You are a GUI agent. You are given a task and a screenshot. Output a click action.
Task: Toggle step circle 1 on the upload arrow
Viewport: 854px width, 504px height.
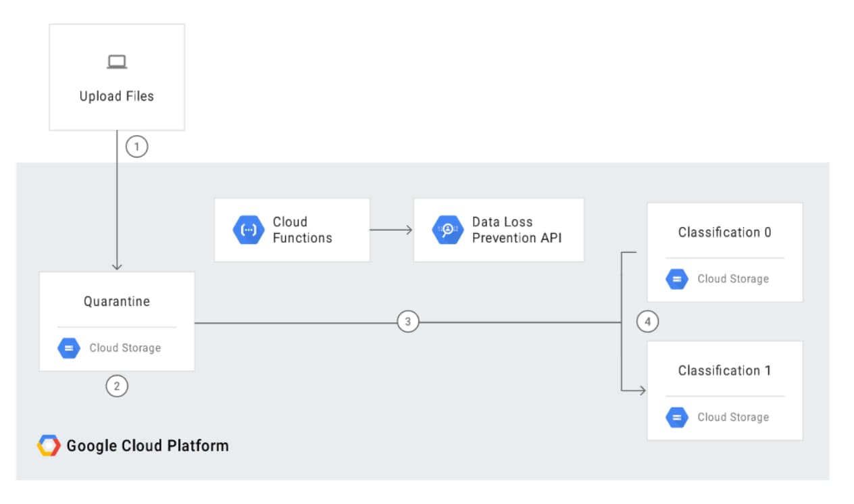135,146
